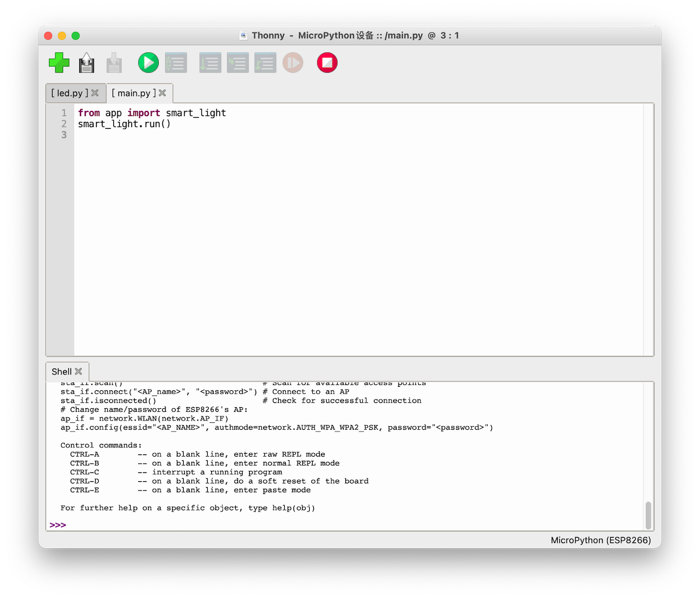Click the Resume debugging icon

[x=293, y=62]
